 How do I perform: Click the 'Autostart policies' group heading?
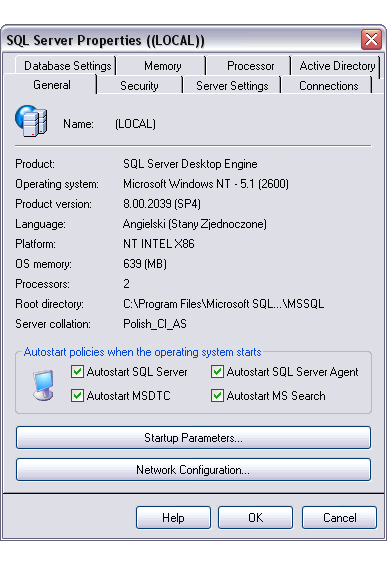tap(142, 352)
